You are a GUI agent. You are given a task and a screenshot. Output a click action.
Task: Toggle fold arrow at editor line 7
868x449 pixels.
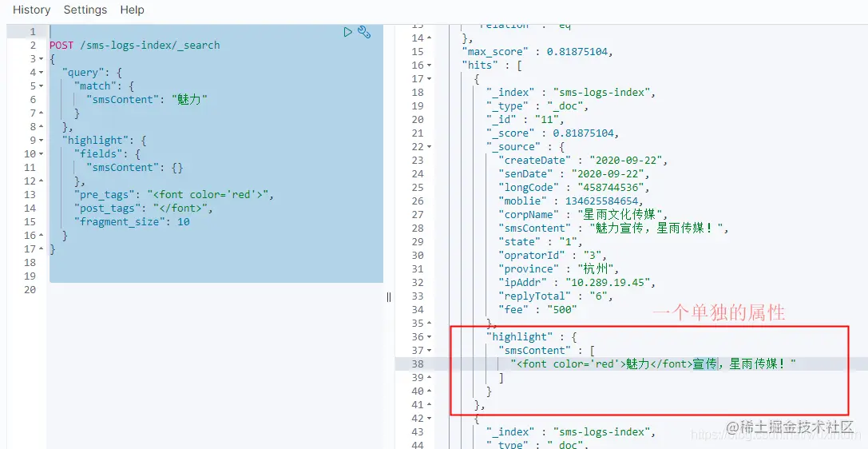point(42,113)
